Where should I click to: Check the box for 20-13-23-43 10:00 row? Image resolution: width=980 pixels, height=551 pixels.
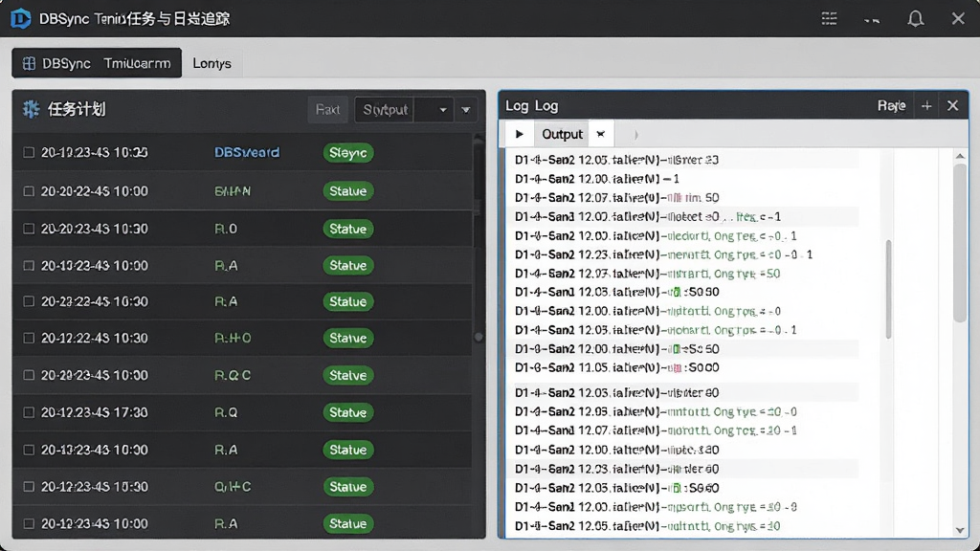pos(29,266)
